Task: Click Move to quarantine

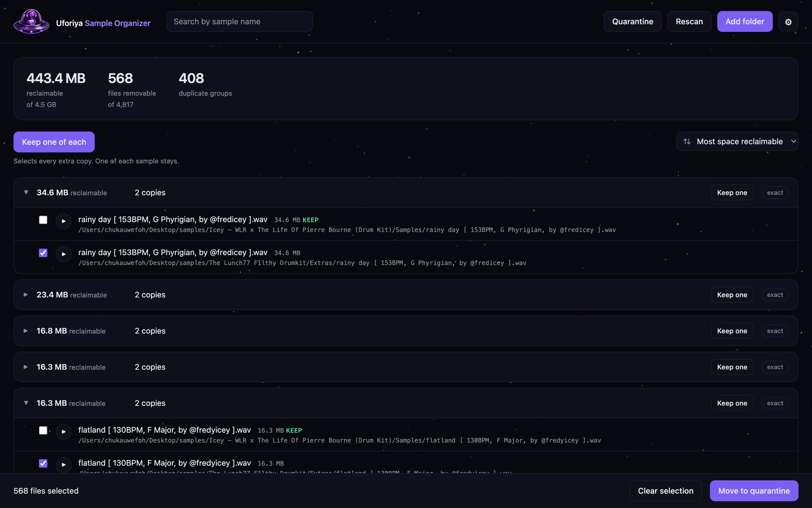Action: point(754,491)
